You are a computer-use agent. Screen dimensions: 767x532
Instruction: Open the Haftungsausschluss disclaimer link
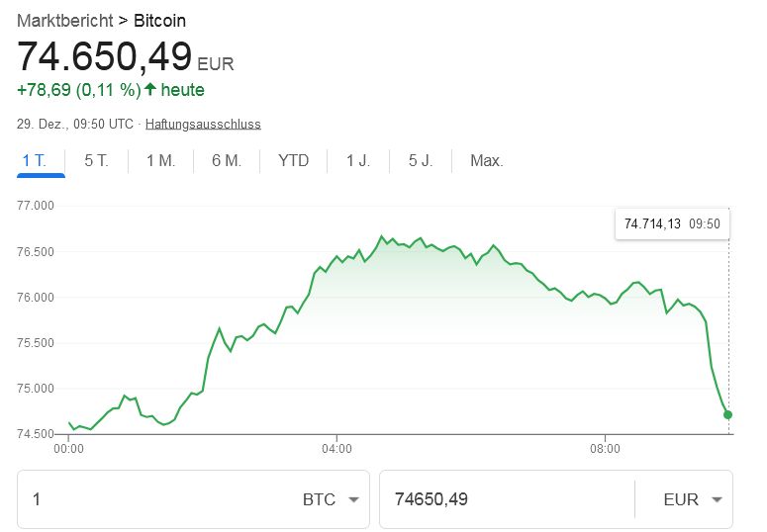(x=203, y=125)
